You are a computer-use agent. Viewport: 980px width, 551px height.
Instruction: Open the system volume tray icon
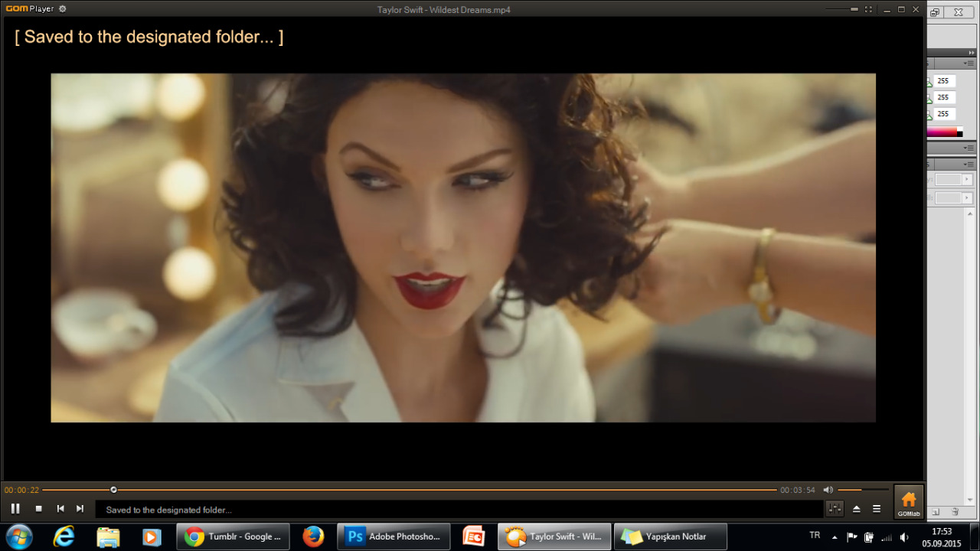pyautogui.click(x=904, y=536)
